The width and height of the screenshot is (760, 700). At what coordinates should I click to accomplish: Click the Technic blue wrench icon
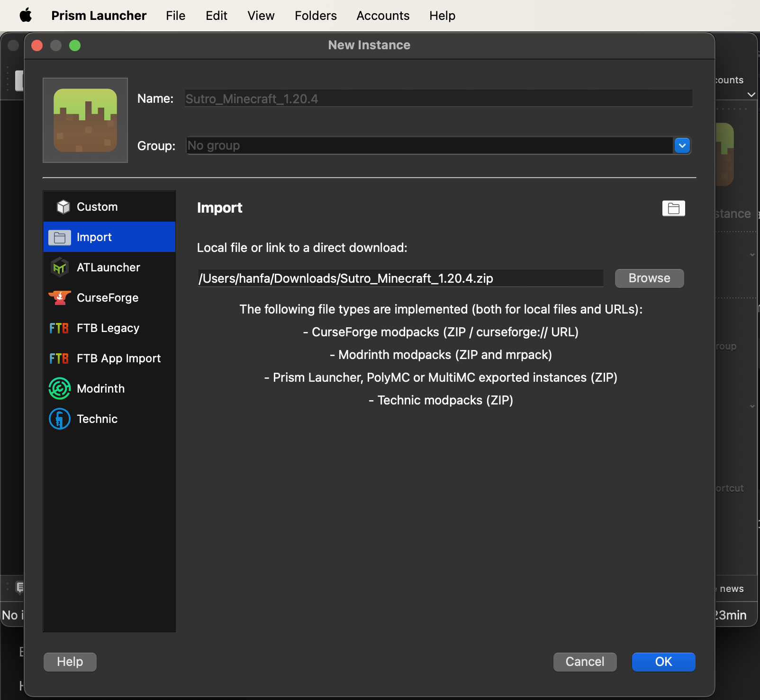[x=60, y=419]
